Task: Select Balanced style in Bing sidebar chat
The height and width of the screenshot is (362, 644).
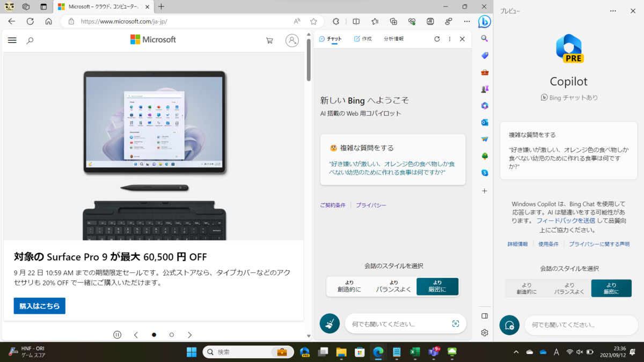Action: [x=393, y=286]
